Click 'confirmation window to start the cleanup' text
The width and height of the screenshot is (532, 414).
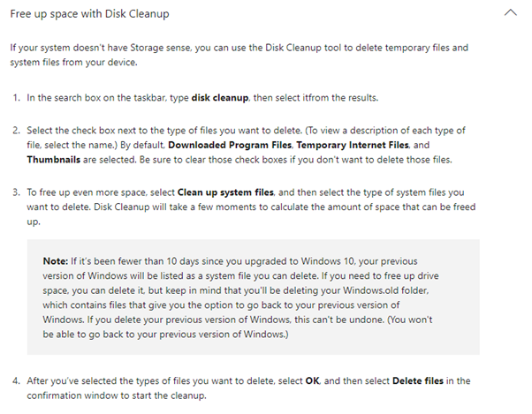tap(117, 395)
